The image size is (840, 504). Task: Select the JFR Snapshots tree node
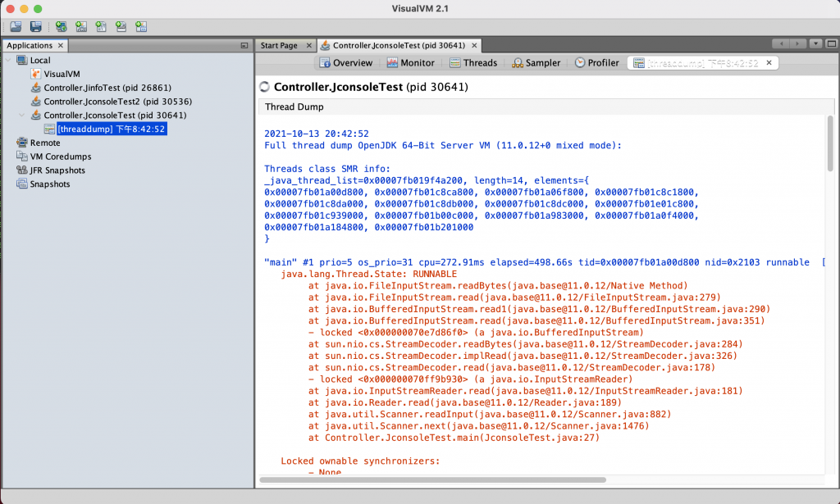[57, 170]
